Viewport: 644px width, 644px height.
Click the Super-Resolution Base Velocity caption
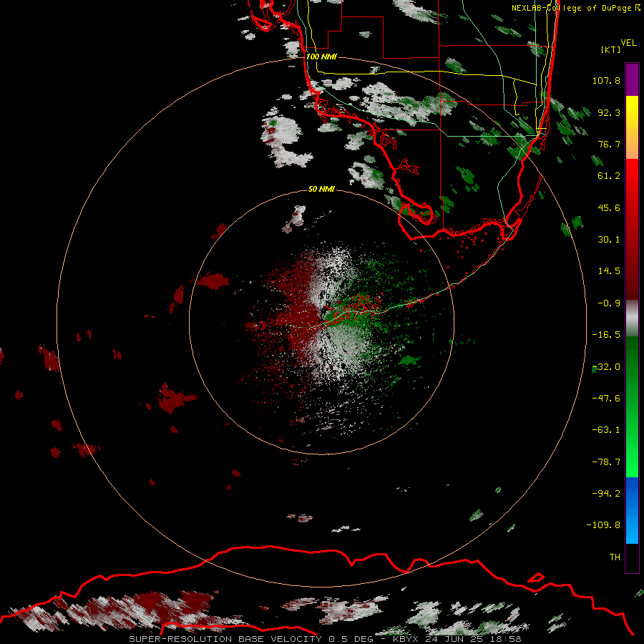[x=325, y=639]
